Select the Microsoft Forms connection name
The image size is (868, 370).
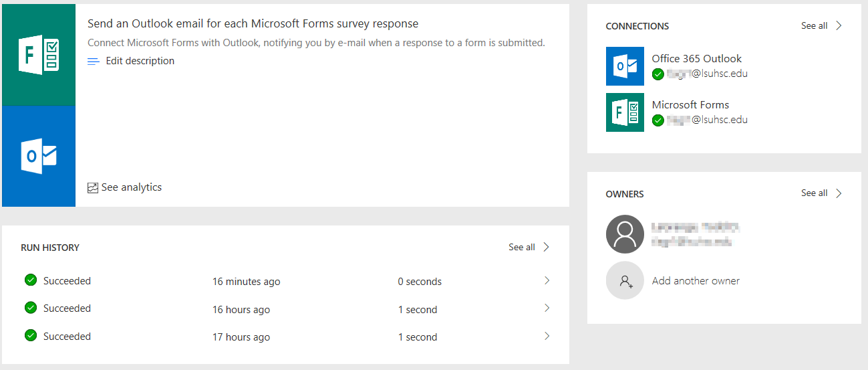[690, 105]
